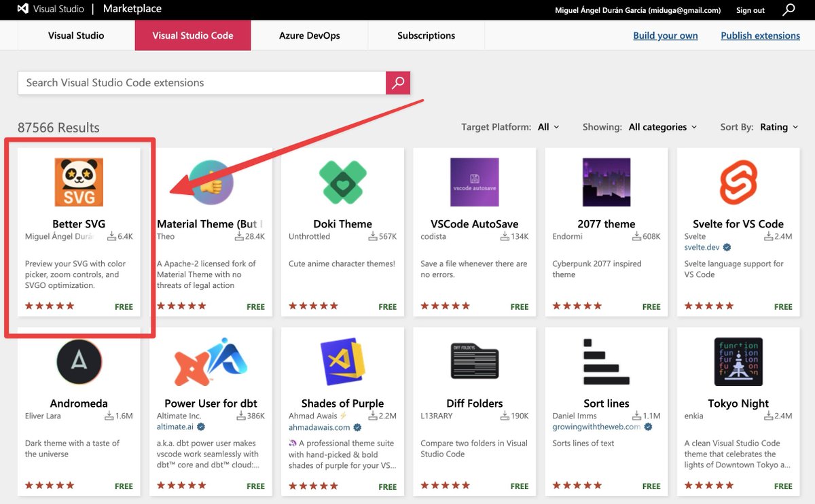The height and width of the screenshot is (504, 815).
Task: Visit the svelte.dev publisher link
Action: pyautogui.click(x=703, y=247)
